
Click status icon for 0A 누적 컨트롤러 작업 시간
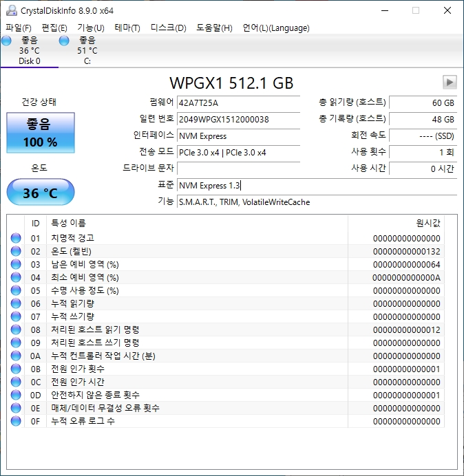pyautogui.click(x=16, y=356)
